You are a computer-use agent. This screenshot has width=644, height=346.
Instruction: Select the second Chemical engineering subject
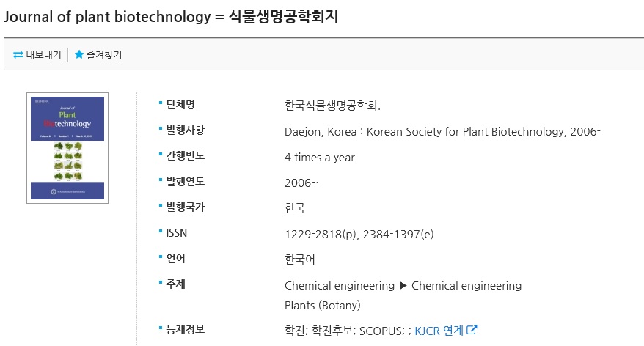coord(466,285)
